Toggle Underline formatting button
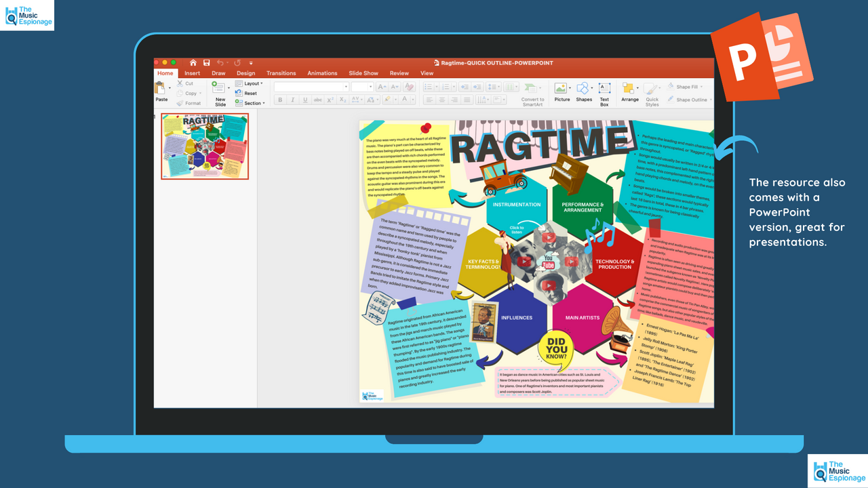This screenshot has height=488, width=868. tap(305, 100)
